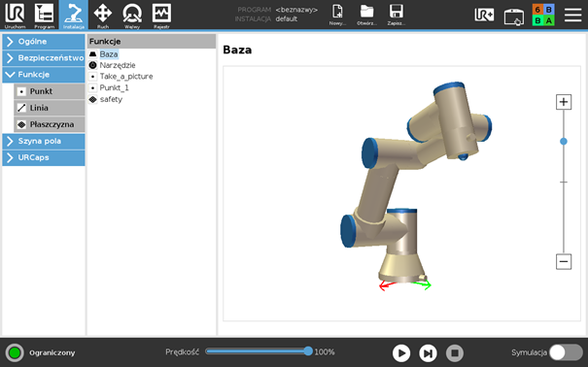
Task: Collapse the Funkcje section
Action: [44, 75]
